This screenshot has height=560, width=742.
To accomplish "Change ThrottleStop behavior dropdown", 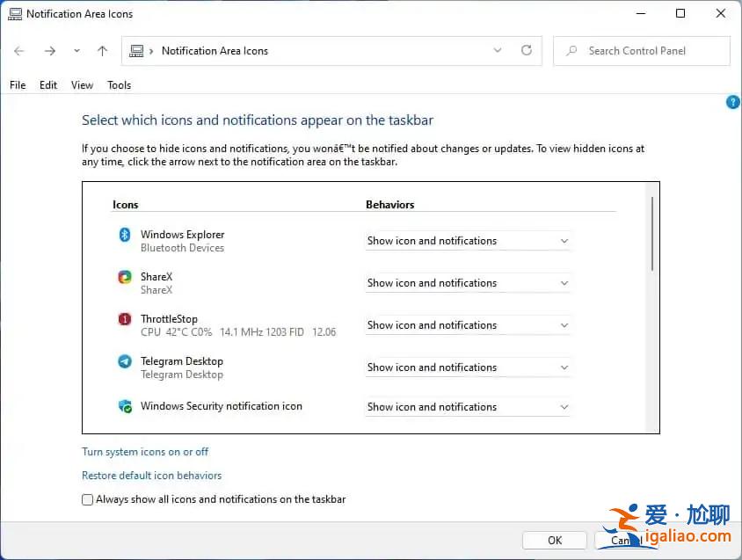I will (x=468, y=325).
